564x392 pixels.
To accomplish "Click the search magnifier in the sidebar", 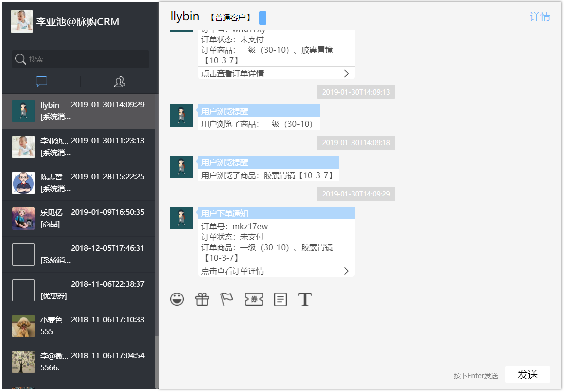I will coord(20,59).
